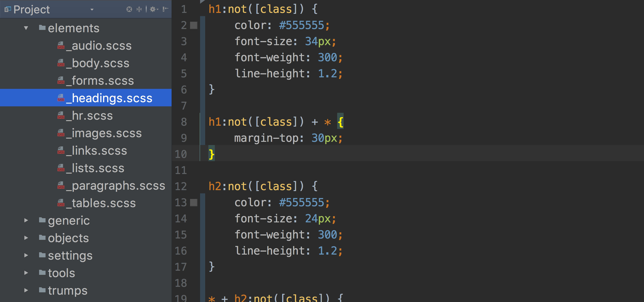Collapse the elements folder
The image size is (644, 302).
tap(26, 28)
